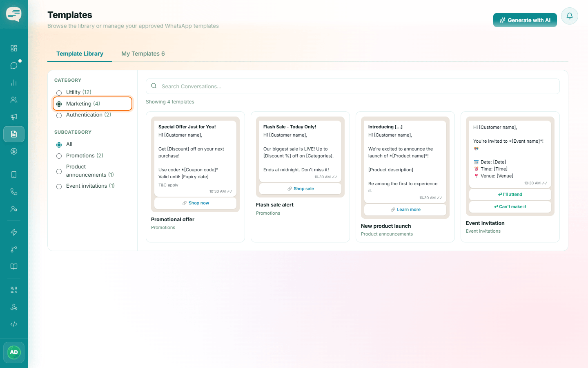Select Product announcements (1) subcategory radio
The width and height of the screenshot is (588, 368).
coord(59,171)
